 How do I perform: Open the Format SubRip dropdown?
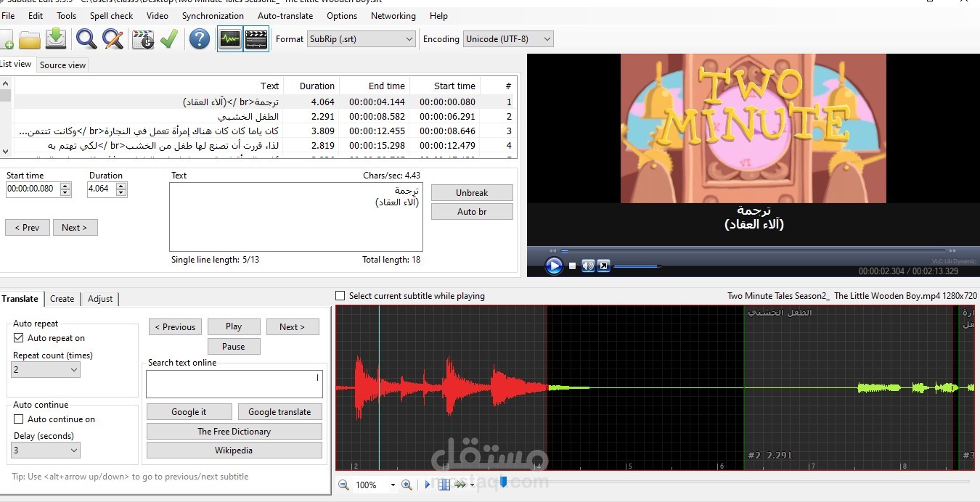pos(362,39)
